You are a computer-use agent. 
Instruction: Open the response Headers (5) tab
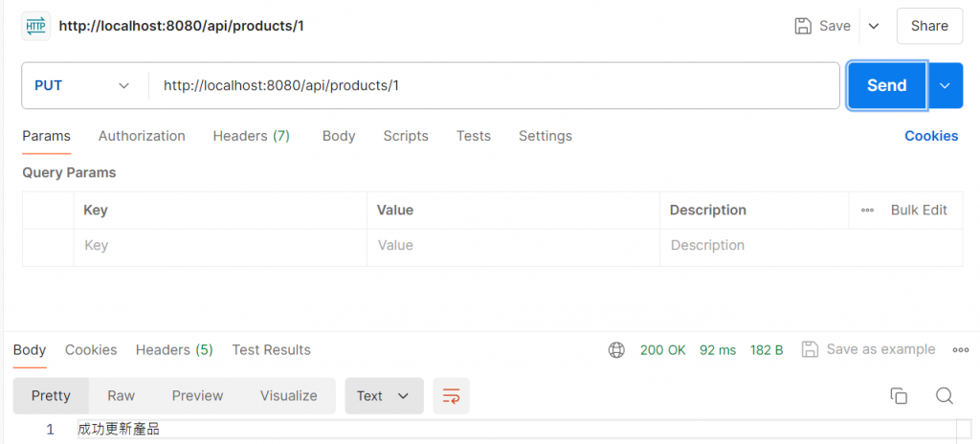(174, 350)
